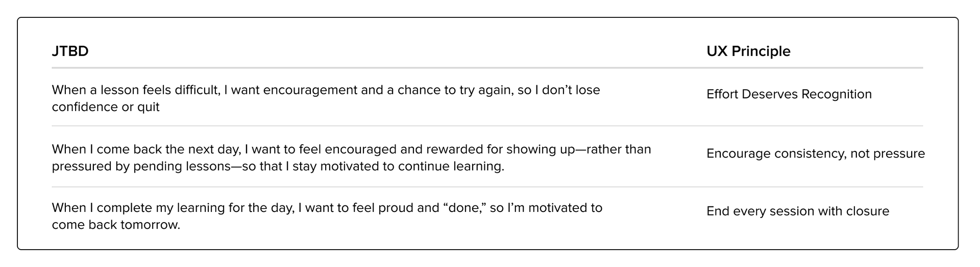Click the words 'pending lessons'
This screenshot has width=980, height=267.
point(182,167)
